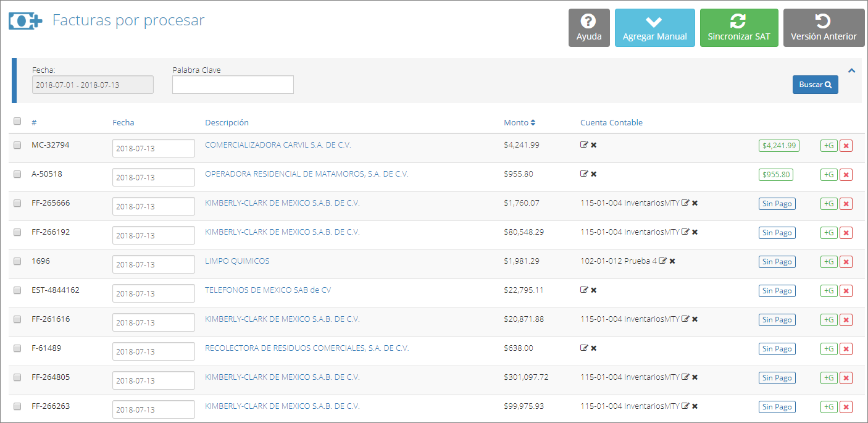The width and height of the screenshot is (868, 423).
Task: Tick the checkbox for invoice 1696
Action: pyautogui.click(x=17, y=261)
